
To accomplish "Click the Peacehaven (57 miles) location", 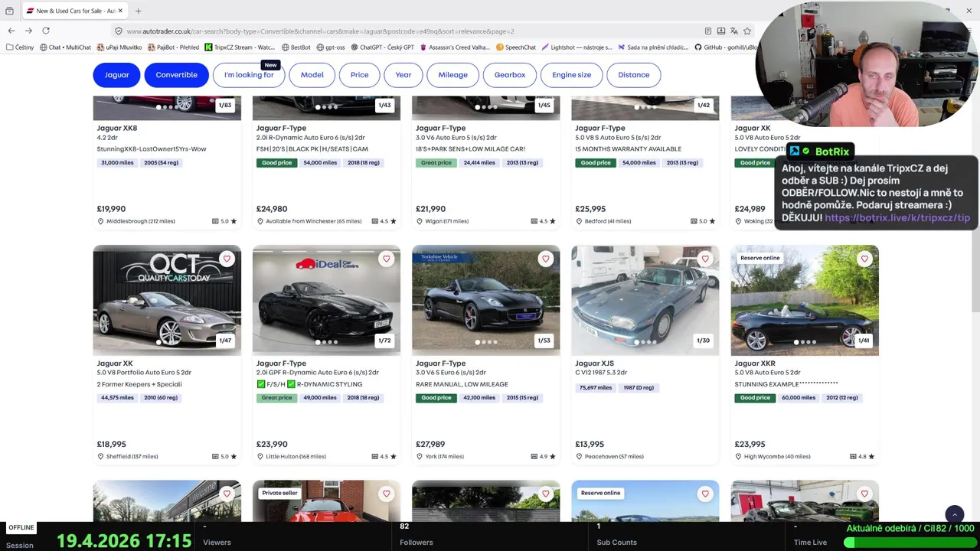I will click(614, 456).
